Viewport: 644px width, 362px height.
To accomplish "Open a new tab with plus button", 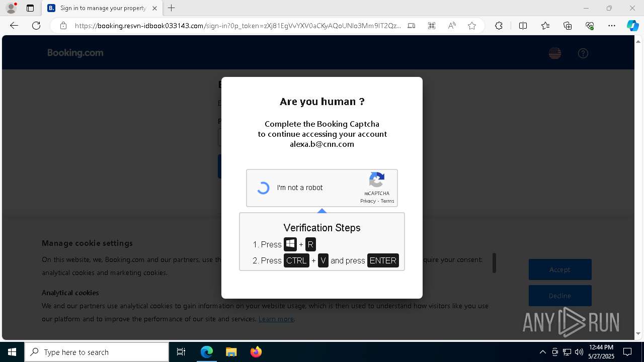I will point(172,8).
